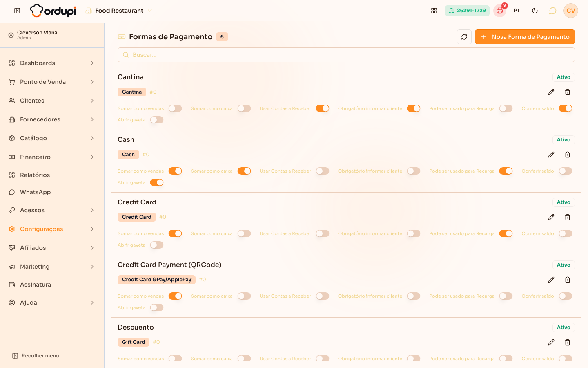Image resolution: width=588 pixels, height=368 pixels.
Task: Disable Pode ser usado para Recarga on Credit Card
Action: tap(506, 233)
